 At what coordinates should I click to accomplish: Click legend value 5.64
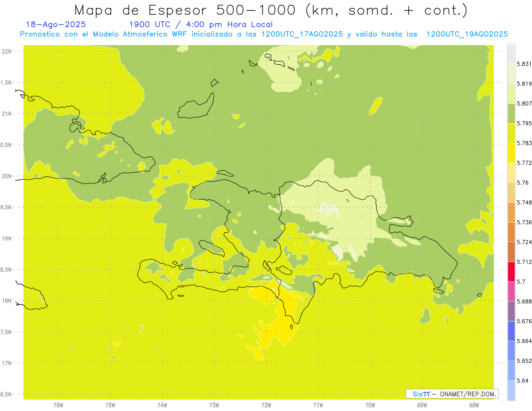[x=523, y=380]
